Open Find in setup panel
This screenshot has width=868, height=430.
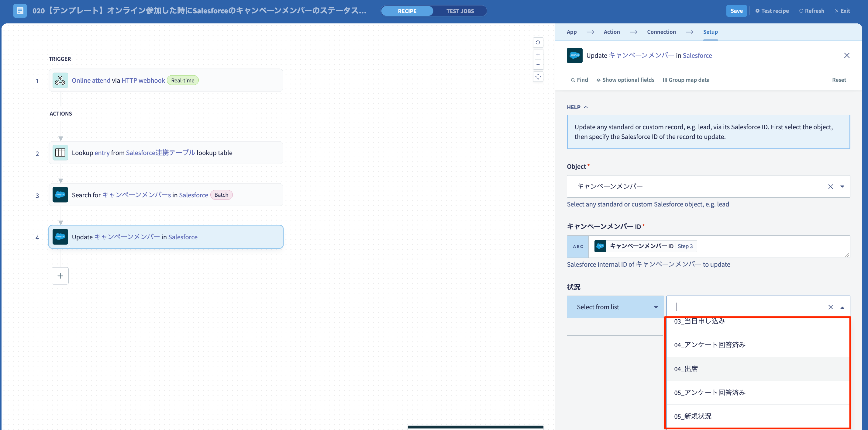click(579, 80)
